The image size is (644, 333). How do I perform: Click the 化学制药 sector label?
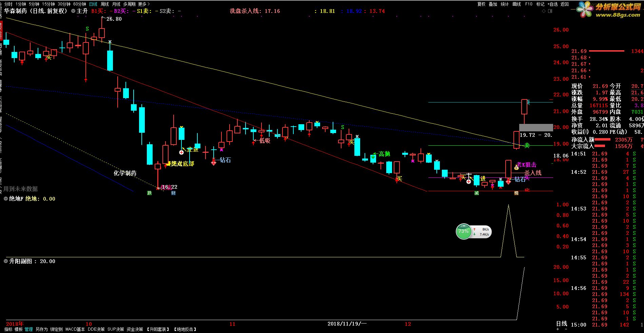pos(125,173)
